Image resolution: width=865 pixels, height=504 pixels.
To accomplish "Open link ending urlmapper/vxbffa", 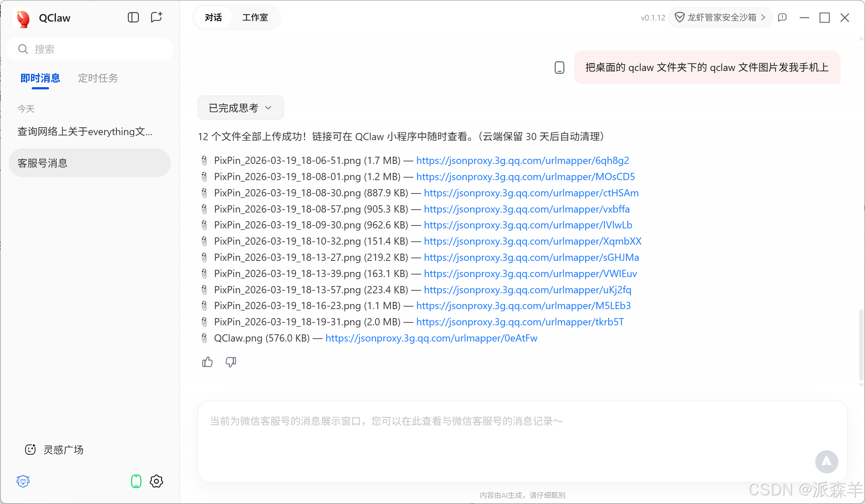I will pos(527,209).
